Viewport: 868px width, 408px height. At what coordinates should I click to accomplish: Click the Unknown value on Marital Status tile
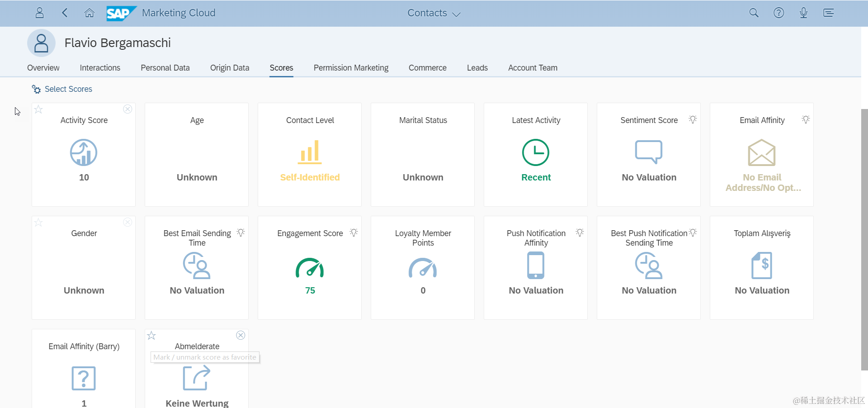tap(423, 177)
